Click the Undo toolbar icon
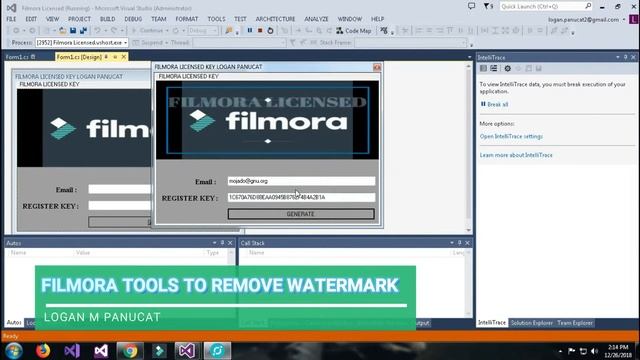Screen dimensions: 640x360 click(x=97, y=31)
